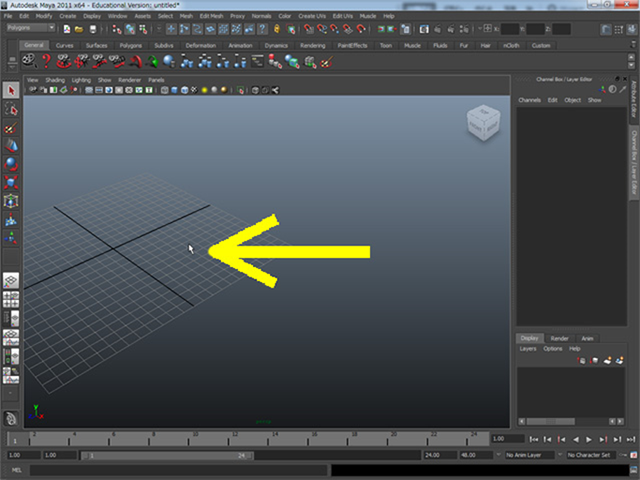Open the No Anim Layer dropdown
This screenshot has width=640, height=480.
pos(529,455)
